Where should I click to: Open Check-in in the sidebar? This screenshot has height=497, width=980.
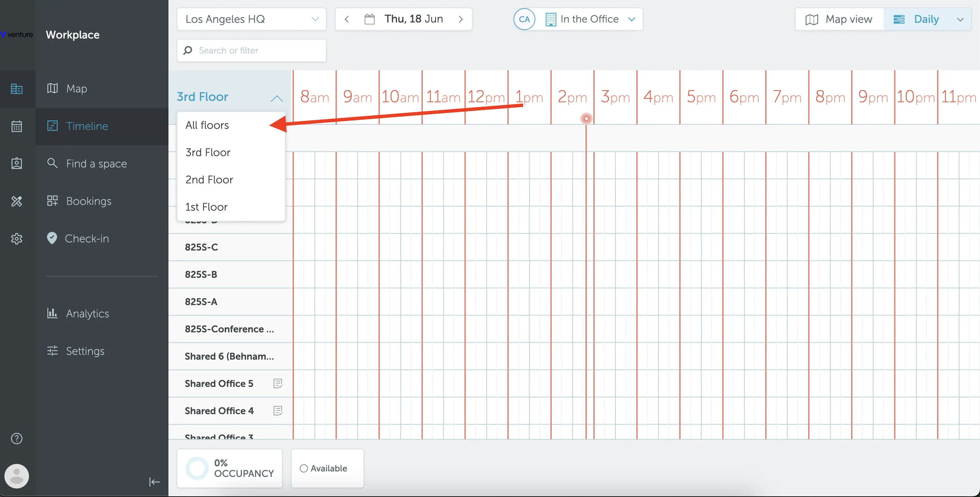(x=102, y=238)
